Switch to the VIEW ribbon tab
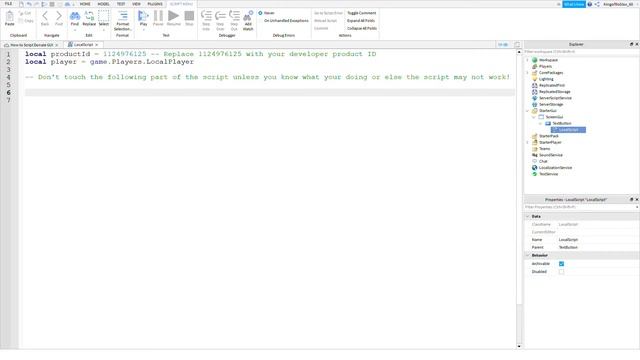 coord(136,4)
